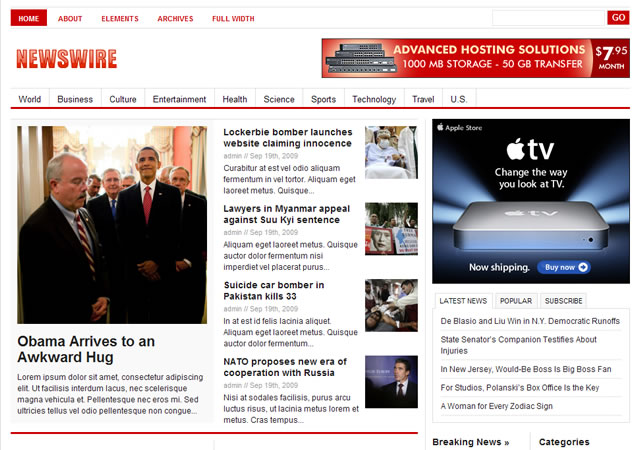Click admin author under Pakistan article
This screenshot has width=640, height=450.
pos(232,309)
